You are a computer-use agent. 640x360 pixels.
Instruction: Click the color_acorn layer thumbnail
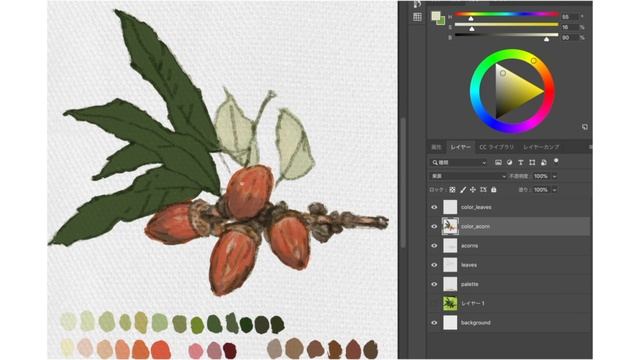(450, 226)
